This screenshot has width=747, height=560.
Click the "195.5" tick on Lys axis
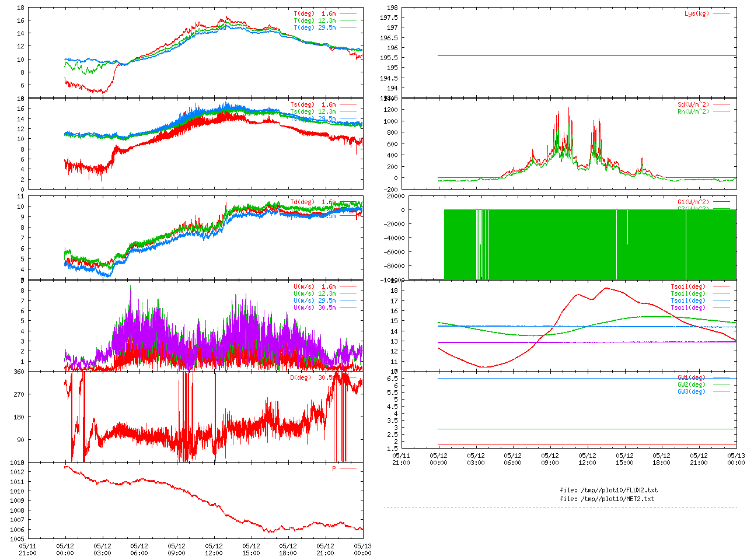389,58
